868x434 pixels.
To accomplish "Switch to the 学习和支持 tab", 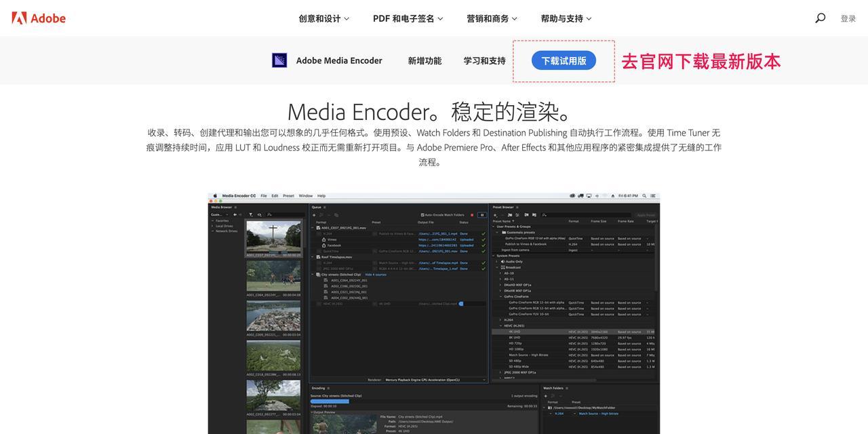I will click(484, 60).
